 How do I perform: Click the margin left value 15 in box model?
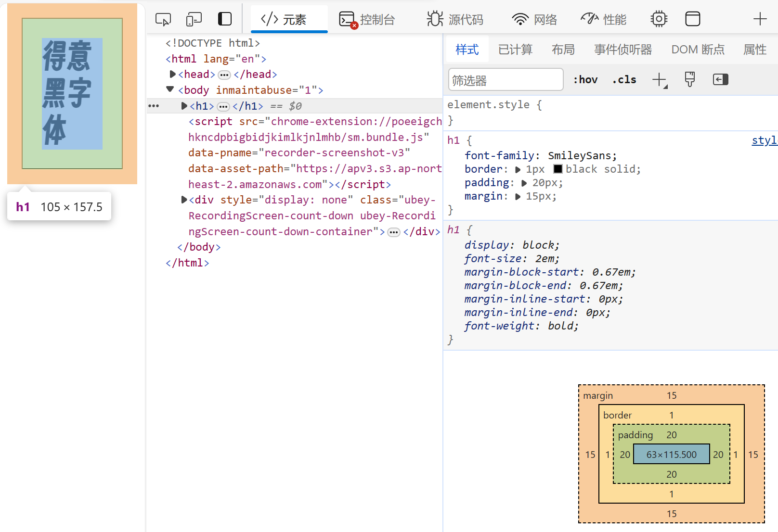click(590, 455)
